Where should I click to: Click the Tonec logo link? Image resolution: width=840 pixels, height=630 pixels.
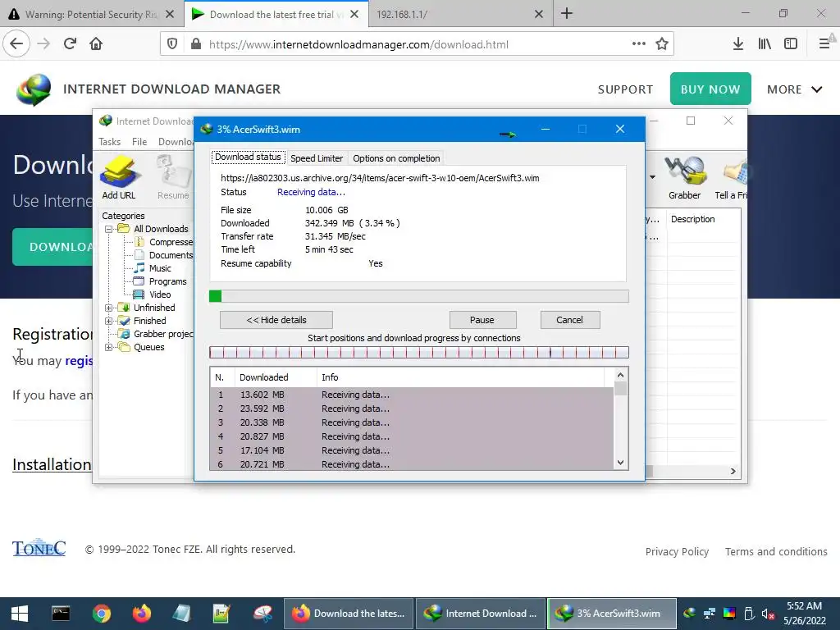[39, 548]
